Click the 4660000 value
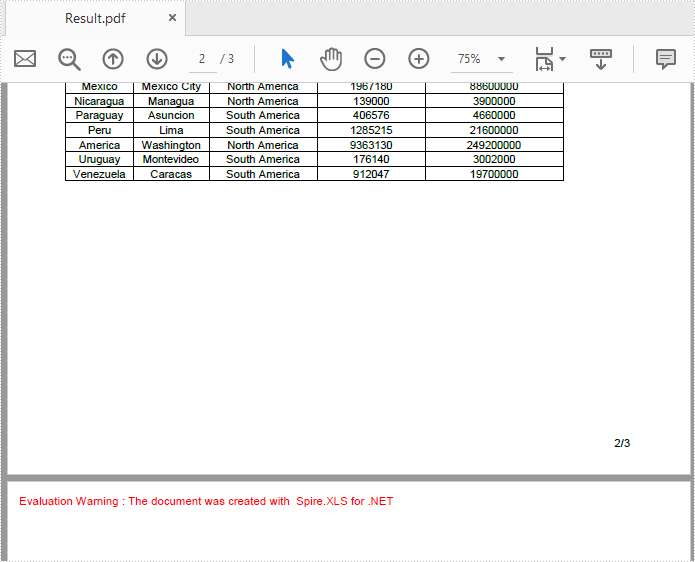This screenshot has width=695, height=562. coord(494,115)
